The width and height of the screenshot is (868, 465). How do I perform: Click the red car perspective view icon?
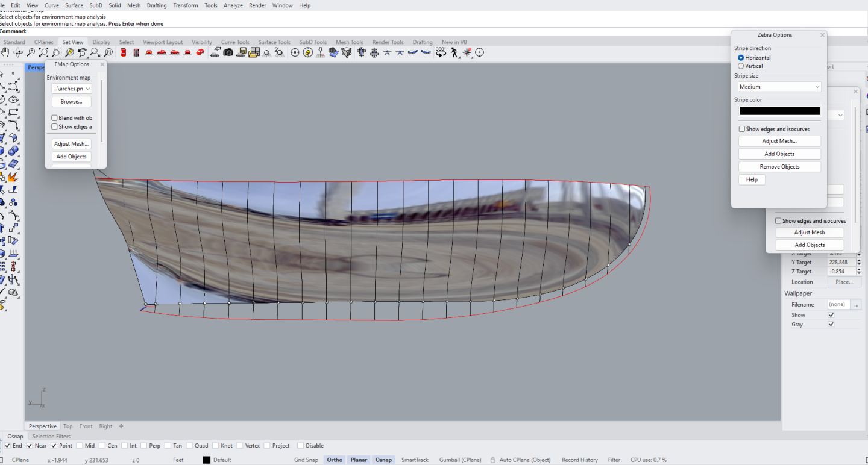tap(200, 52)
